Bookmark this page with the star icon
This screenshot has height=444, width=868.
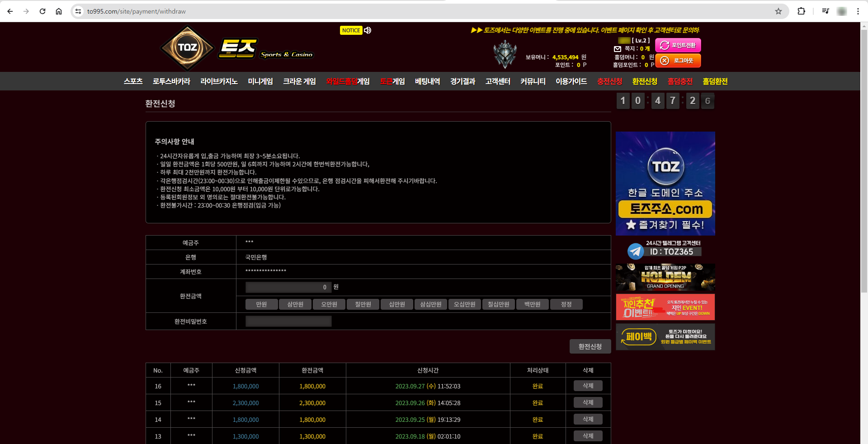tap(778, 11)
